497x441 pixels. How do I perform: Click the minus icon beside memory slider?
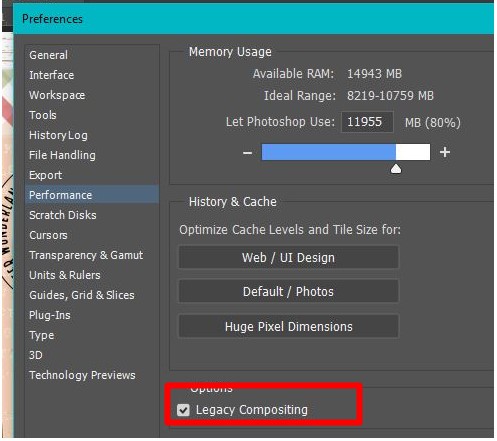[x=247, y=153]
